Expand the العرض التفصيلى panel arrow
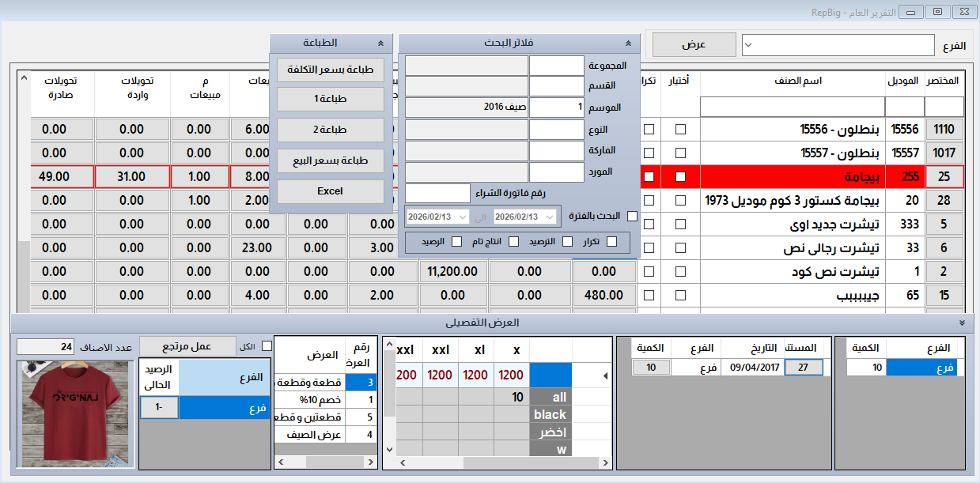 [961, 323]
